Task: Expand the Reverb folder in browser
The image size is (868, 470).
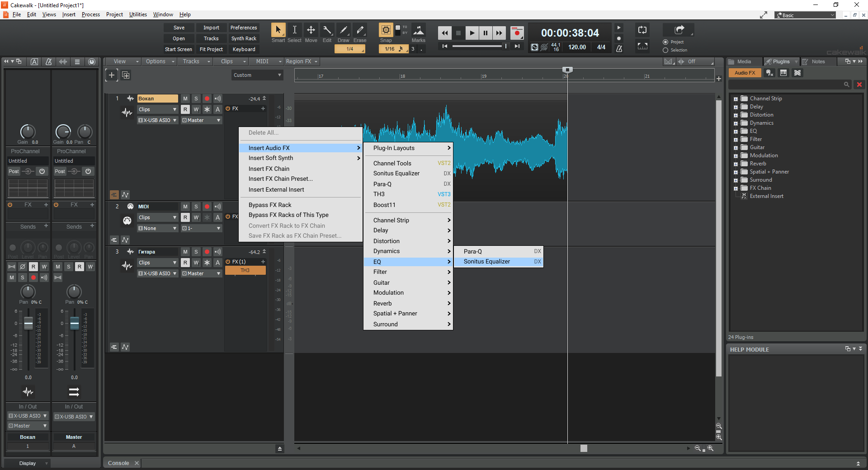Action: [x=736, y=164]
